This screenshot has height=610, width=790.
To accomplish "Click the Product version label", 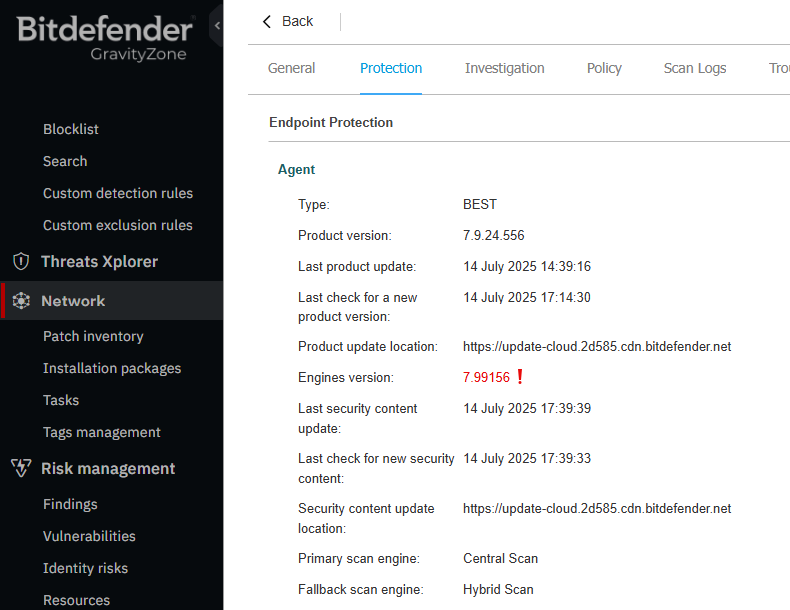I will pos(345,235).
